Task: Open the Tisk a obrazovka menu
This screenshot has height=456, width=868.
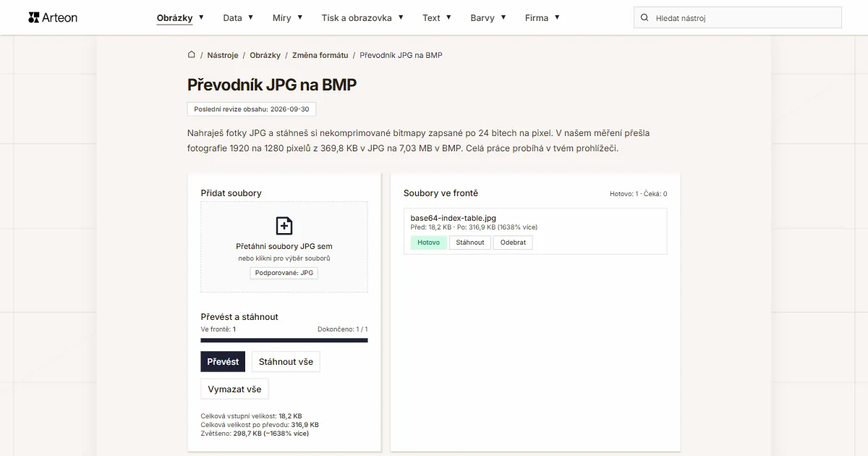Action: click(x=357, y=17)
